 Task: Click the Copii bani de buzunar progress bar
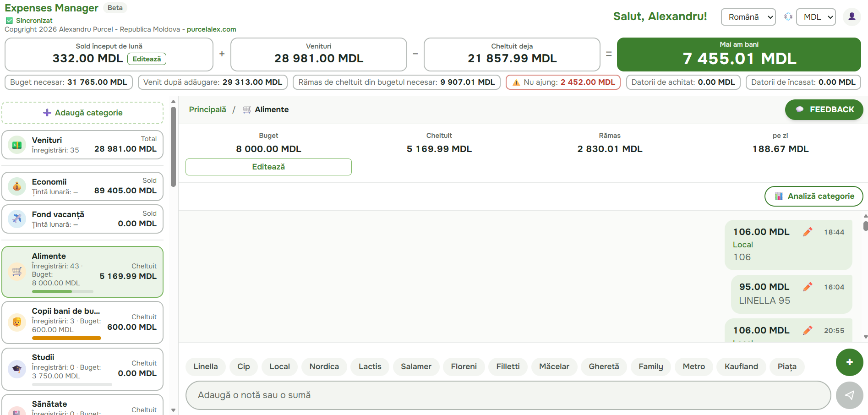coord(66,338)
